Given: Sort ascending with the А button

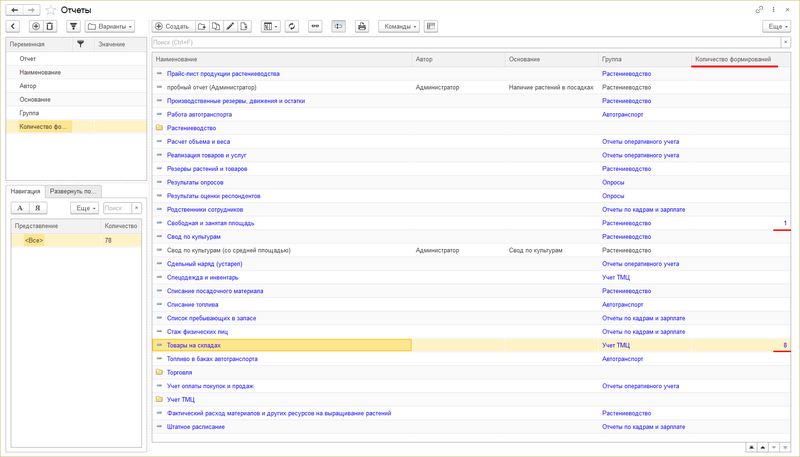Looking at the screenshot, I should [x=20, y=208].
